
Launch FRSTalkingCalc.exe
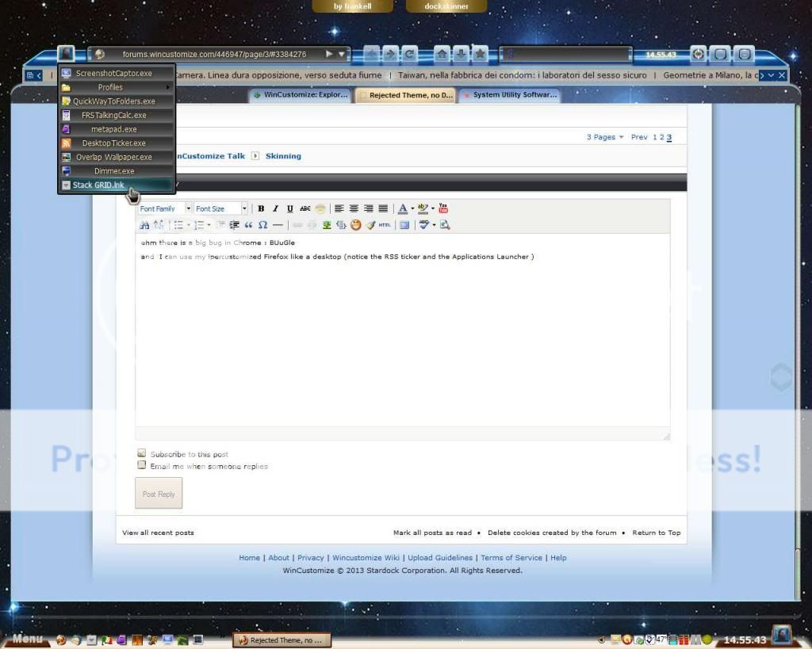(x=117, y=115)
